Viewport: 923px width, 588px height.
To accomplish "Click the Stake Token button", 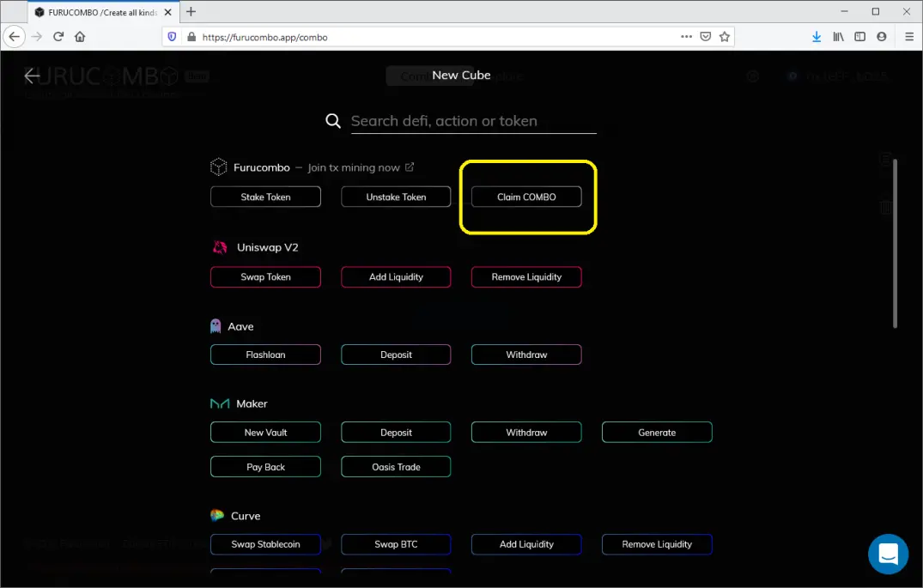I will (265, 197).
